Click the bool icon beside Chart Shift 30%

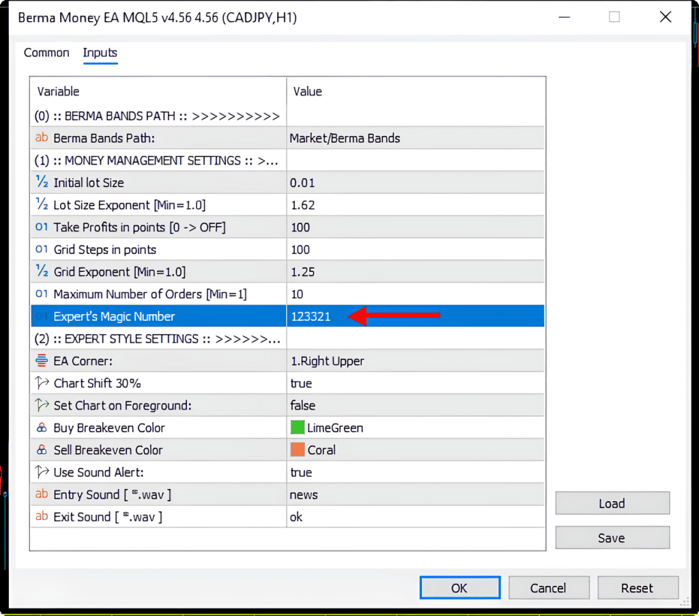42,382
